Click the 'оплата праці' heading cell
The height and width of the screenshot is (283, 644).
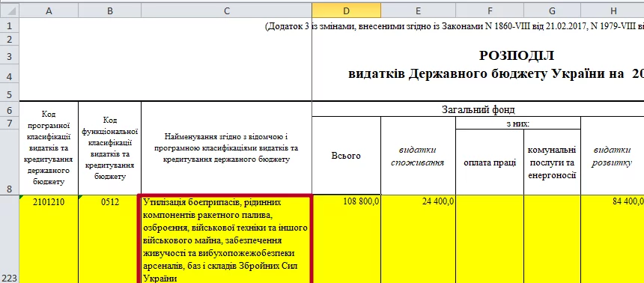[490, 162]
